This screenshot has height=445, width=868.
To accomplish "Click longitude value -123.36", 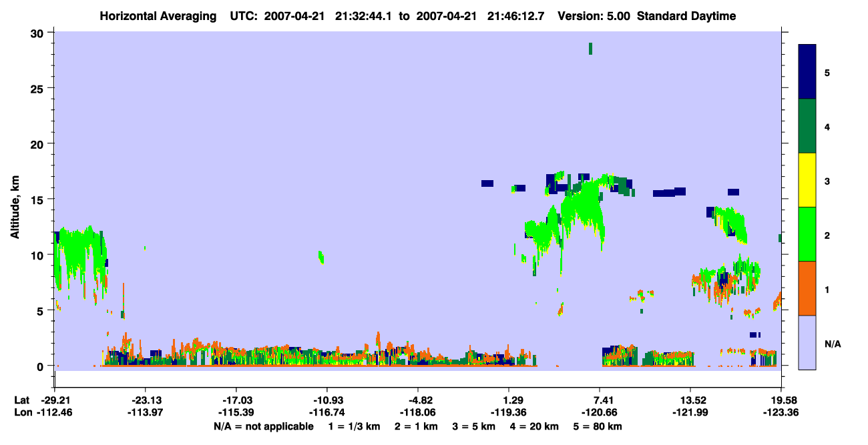I will 781,412.
